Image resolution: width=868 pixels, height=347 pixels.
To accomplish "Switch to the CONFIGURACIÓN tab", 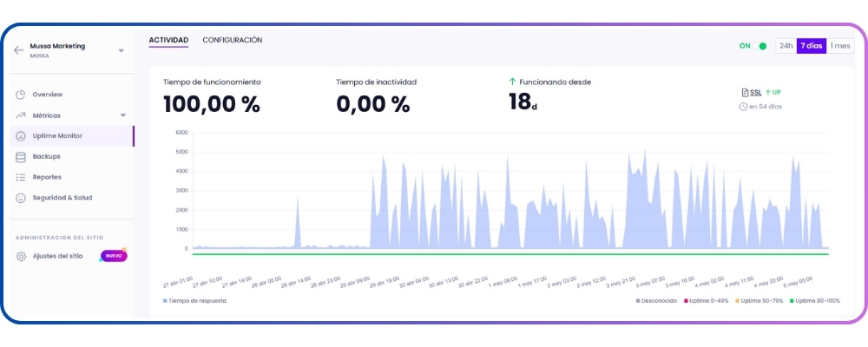I will pos(233,41).
